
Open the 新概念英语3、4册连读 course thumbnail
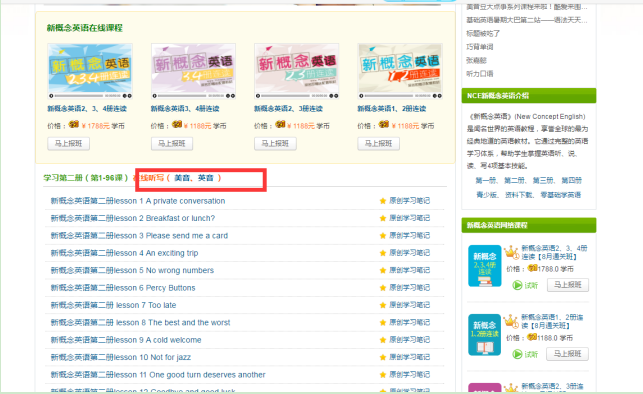click(193, 71)
